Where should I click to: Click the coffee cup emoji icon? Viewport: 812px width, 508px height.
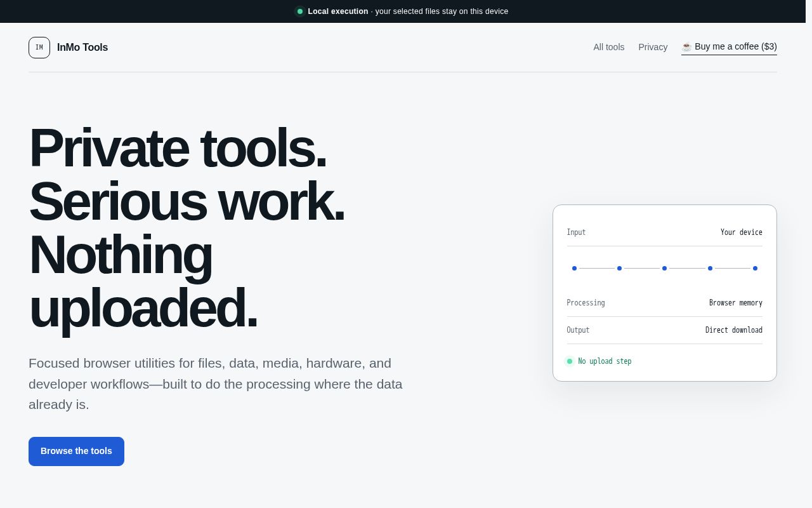[686, 47]
